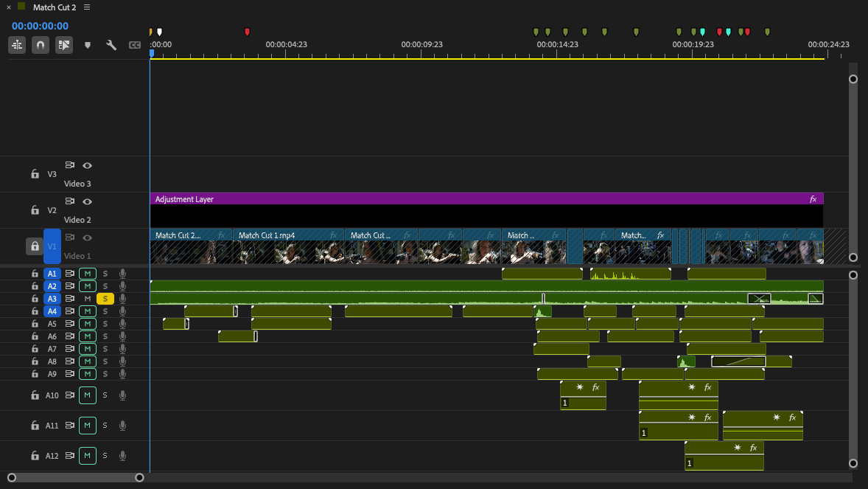Screen dimensions: 868x489
Task: Open fx badge on first A10 clip
Action: [595, 387]
